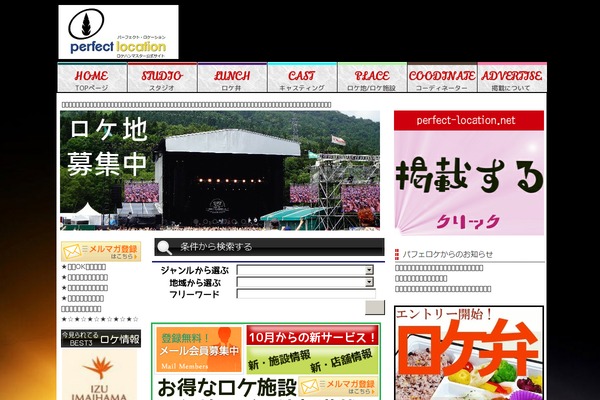This screenshot has height=400, width=600.
Task: Expand the 地域から選ぶ dropdown
Action: pyautogui.click(x=305, y=282)
